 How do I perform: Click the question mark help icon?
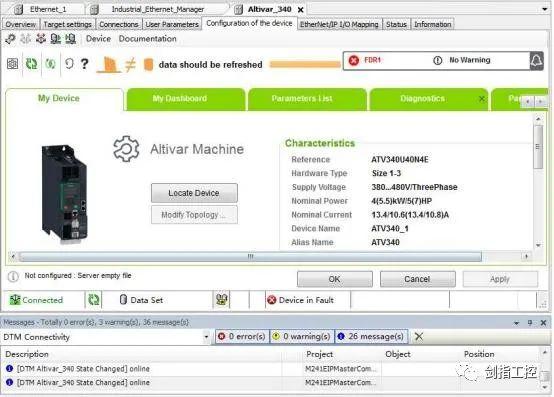(84, 64)
